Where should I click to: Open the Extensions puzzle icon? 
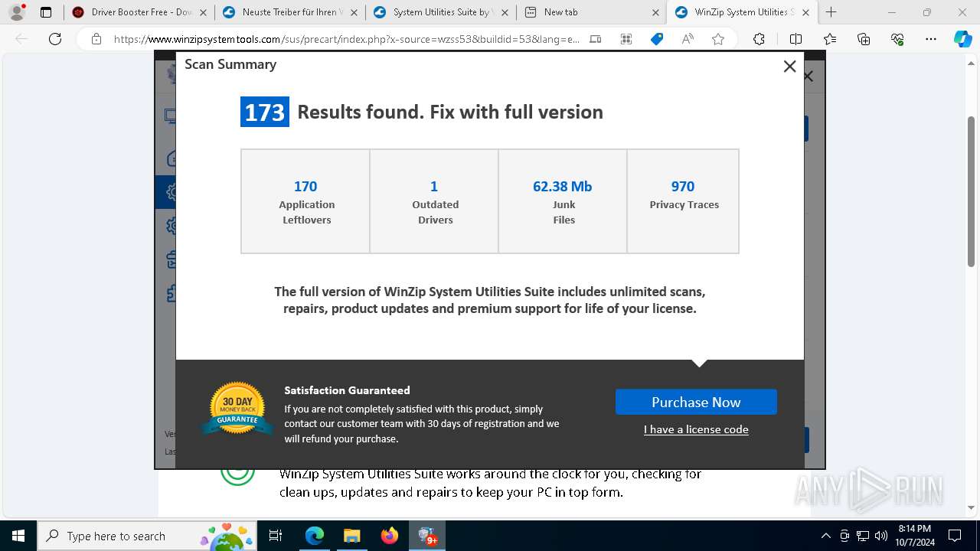click(x=759, y=39)
